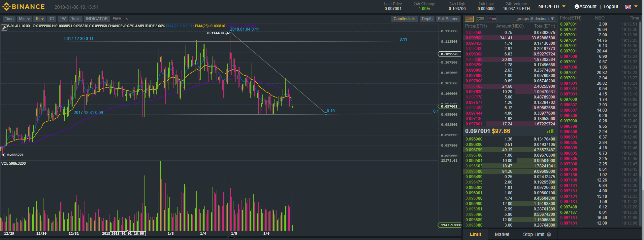Click the Amount(NEO) column header

click(510, 26)
